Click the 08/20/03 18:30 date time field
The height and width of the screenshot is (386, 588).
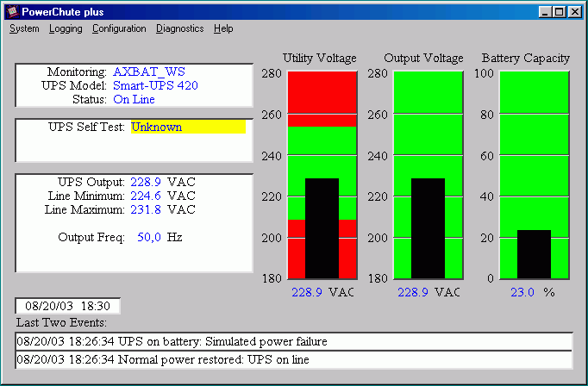[68, 306]
